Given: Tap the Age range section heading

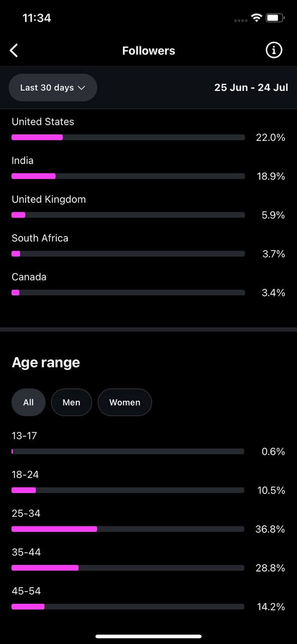Looking at the screenshot, I should click(46, 363).
